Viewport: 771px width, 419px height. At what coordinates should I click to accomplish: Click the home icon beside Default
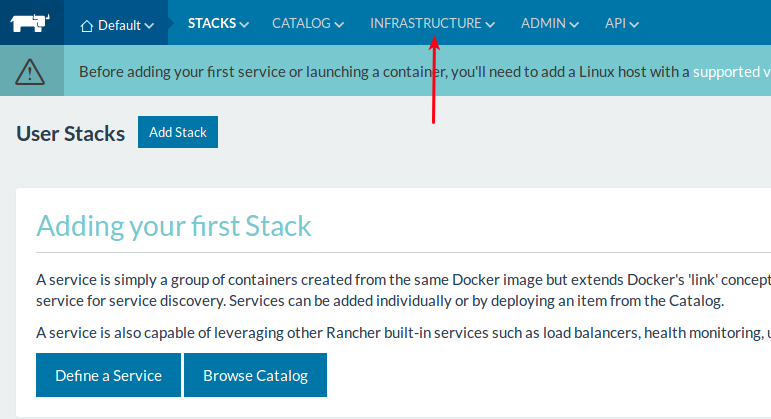87,26
